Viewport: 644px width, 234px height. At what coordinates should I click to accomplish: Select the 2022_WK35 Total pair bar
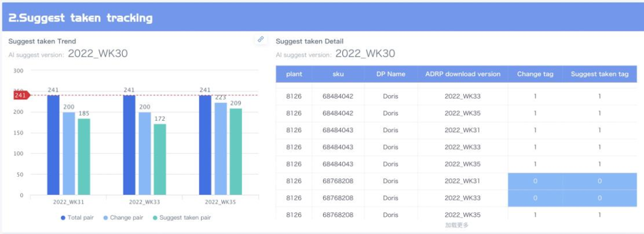[x=205, y=145]
